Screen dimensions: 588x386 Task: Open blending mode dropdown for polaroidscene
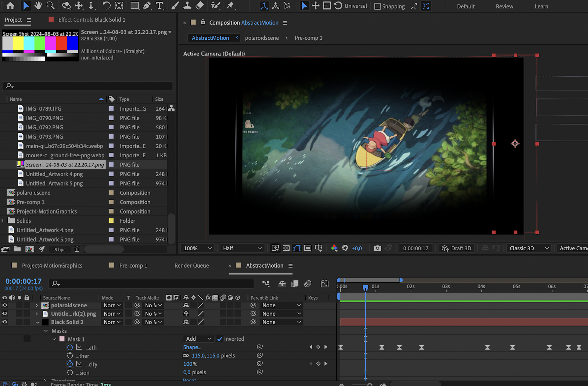click(112, 305)
